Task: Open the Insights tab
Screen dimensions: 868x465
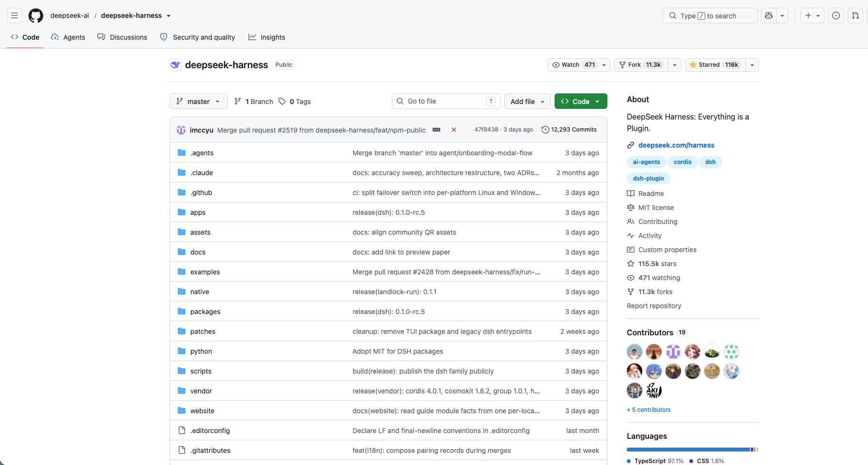Action: [267, 37]
